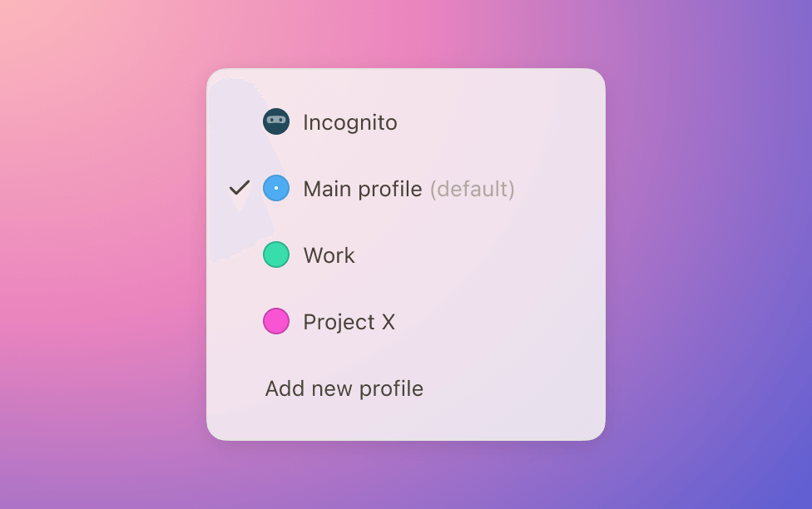The height and width of the screenshot is (509, 812).
Task: Switch to the Work profile
Action: 330,254
